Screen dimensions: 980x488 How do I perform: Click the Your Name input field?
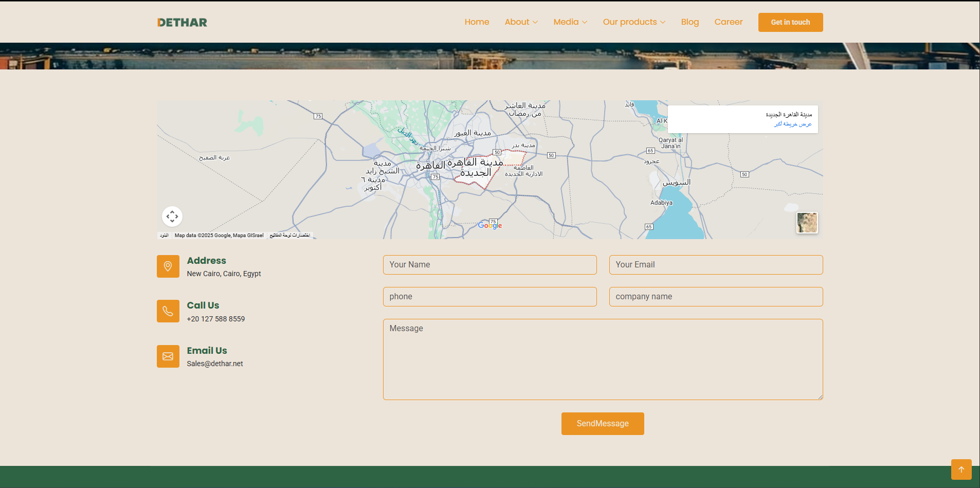[x=489, y=264]
